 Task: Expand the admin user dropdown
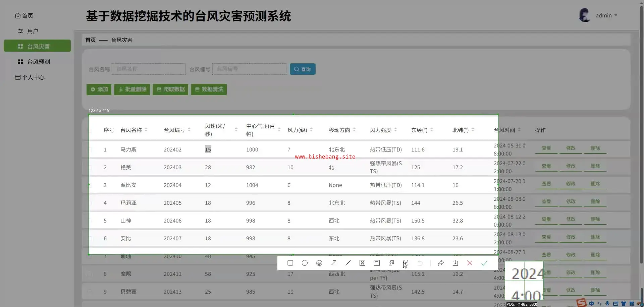[606, 15]
